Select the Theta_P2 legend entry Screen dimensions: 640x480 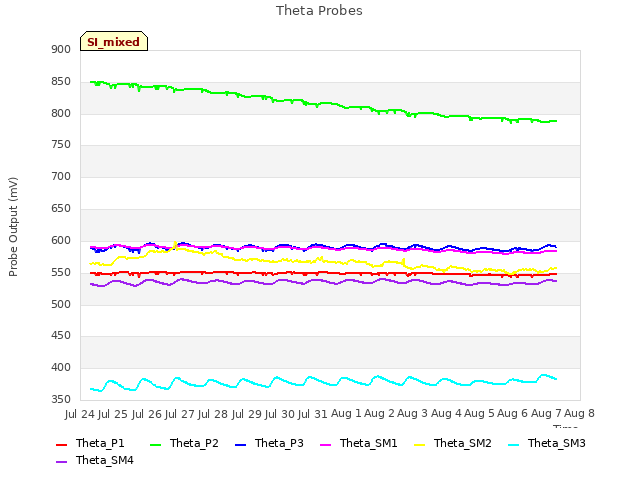(184, 443)
